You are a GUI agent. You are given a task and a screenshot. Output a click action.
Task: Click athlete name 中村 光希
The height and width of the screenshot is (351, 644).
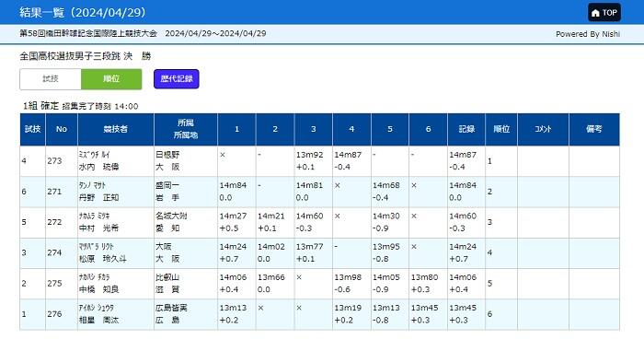pos(99,228)
